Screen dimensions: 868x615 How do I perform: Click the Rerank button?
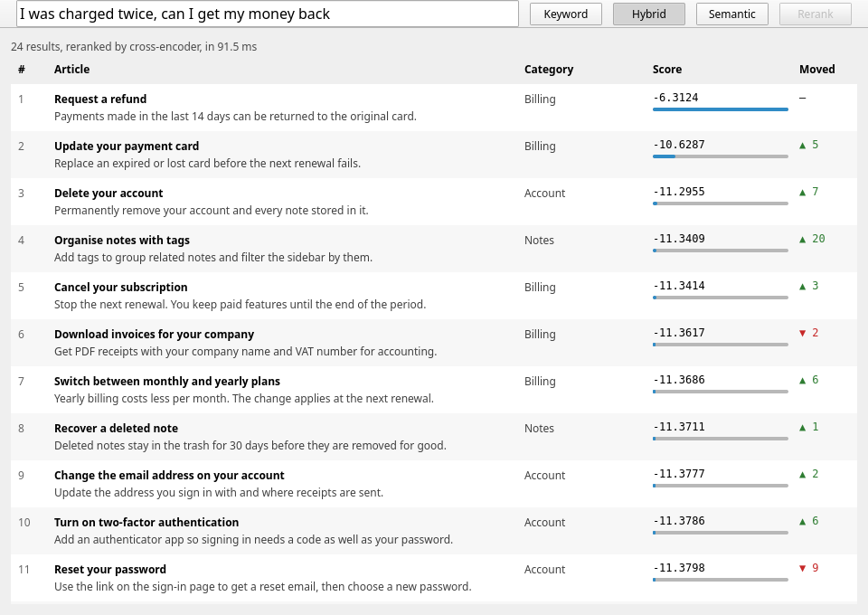815,14
